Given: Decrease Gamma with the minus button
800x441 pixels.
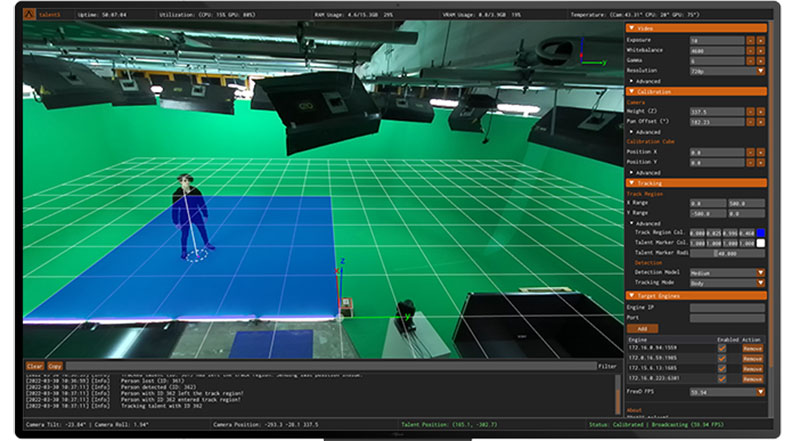Looking at the screenshot, I should pos(750,61).
